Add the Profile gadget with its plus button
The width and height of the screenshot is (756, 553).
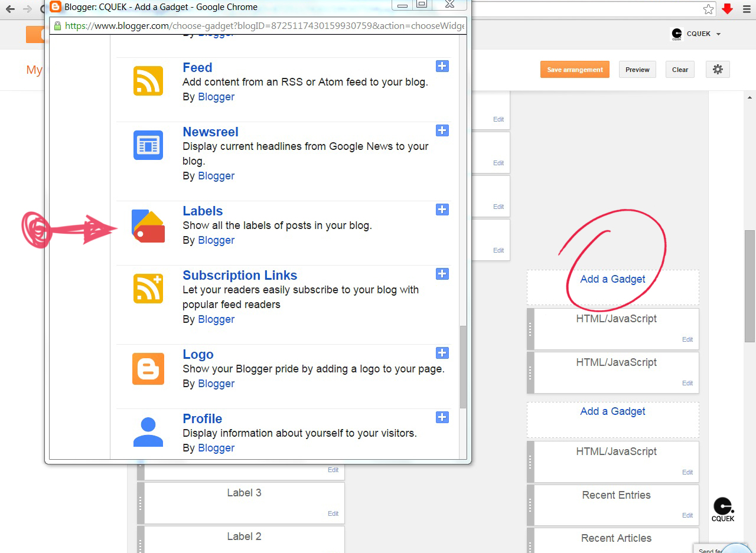(x=442, y=417)
